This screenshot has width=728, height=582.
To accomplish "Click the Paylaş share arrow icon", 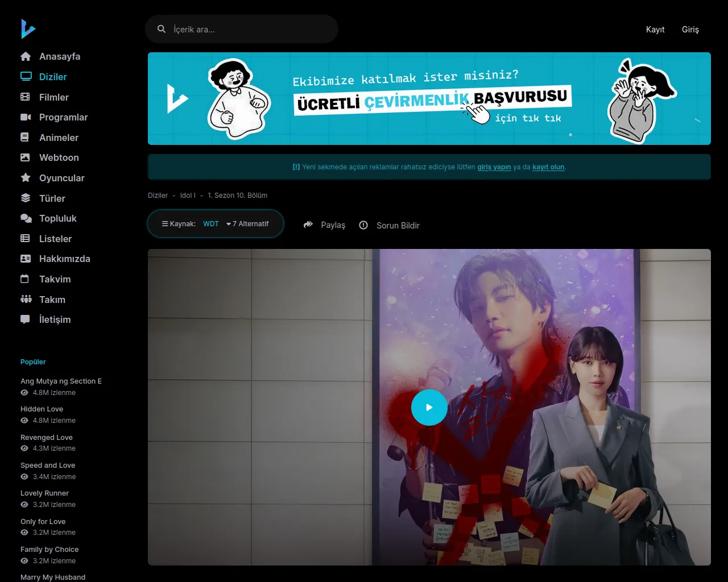I will click(308, 225).
